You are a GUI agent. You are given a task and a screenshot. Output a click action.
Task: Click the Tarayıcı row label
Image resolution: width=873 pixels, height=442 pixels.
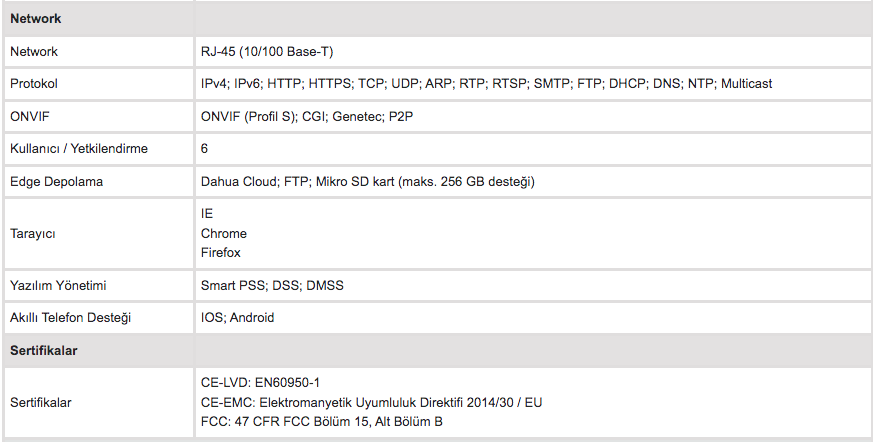tap(32, 234)
